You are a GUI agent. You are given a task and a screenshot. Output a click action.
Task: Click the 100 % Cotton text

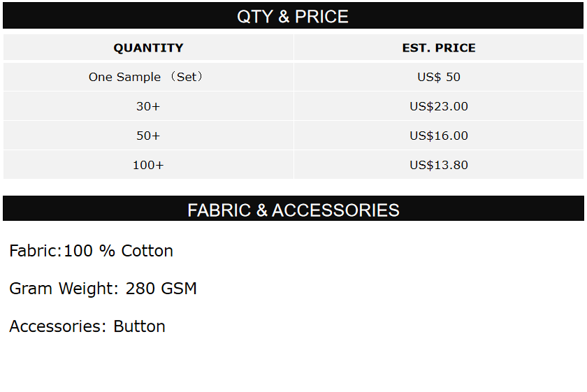(119, 251)
